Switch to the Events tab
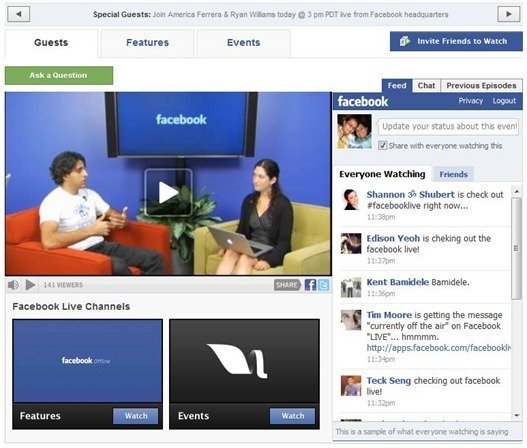The image size is (527, 448). pyautogui.click(x=244, y=43)
